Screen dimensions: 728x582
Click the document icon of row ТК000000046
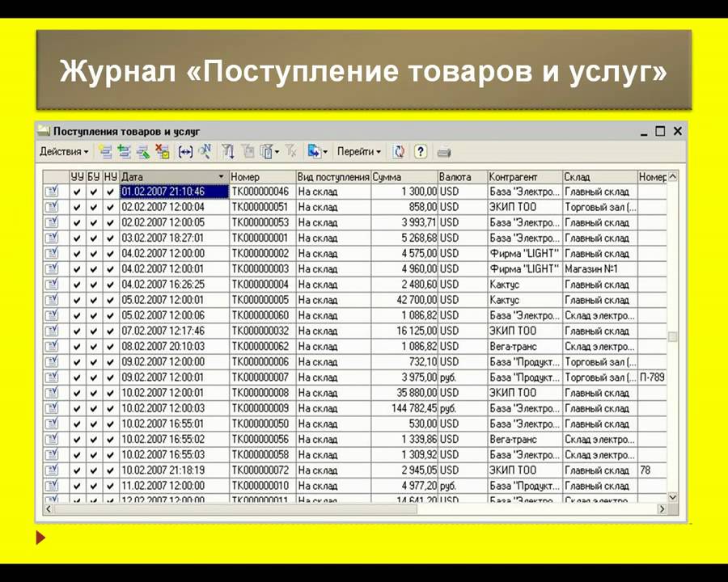(52, 192)
